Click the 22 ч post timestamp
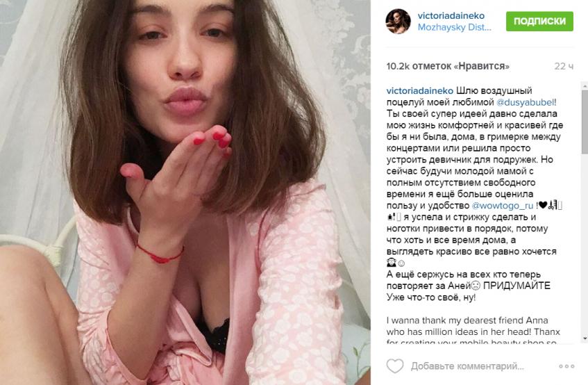 [x=564, y=67]
